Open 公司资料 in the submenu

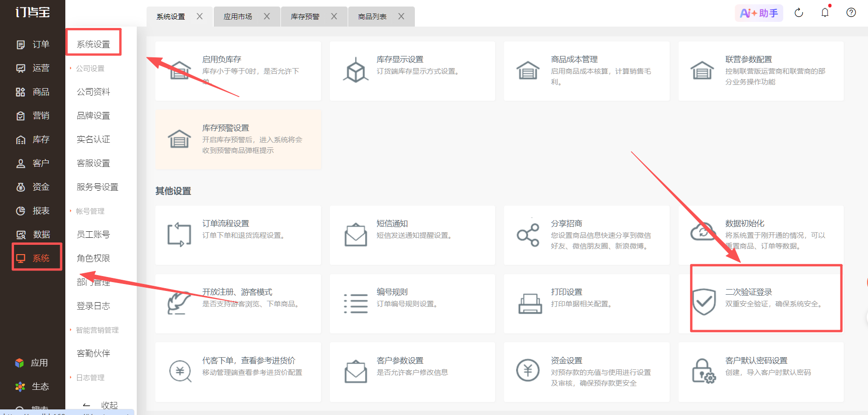pos(93,92)
